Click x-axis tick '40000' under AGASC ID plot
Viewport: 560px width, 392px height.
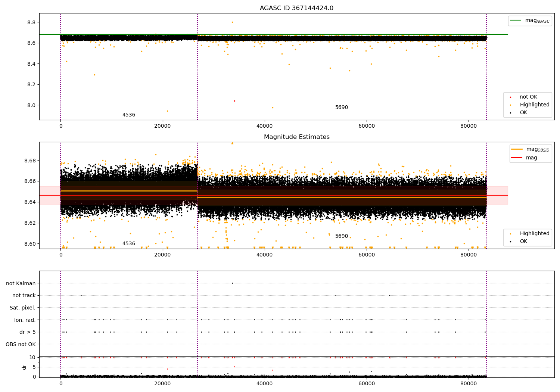pos(264,126)
